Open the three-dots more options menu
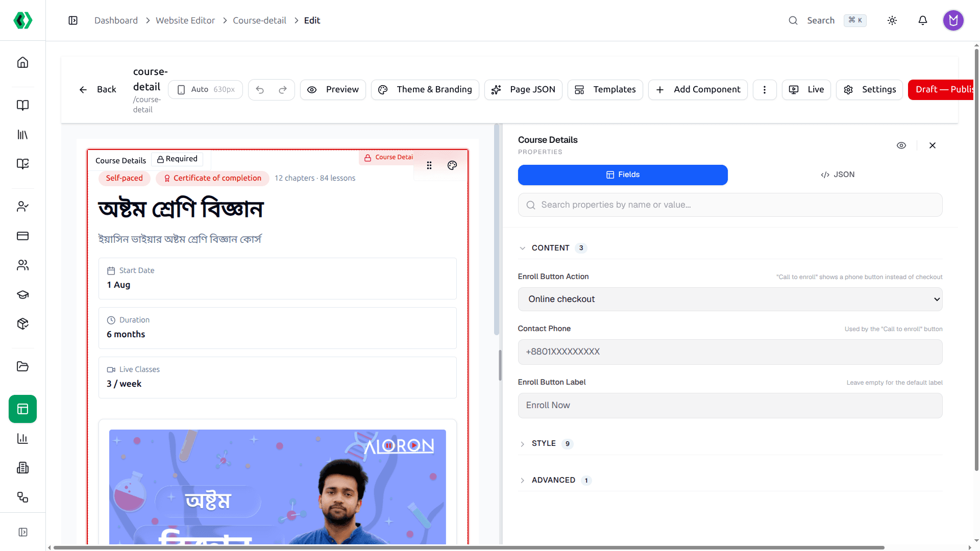This screenshot has width=980, height=551. point(765,90)
